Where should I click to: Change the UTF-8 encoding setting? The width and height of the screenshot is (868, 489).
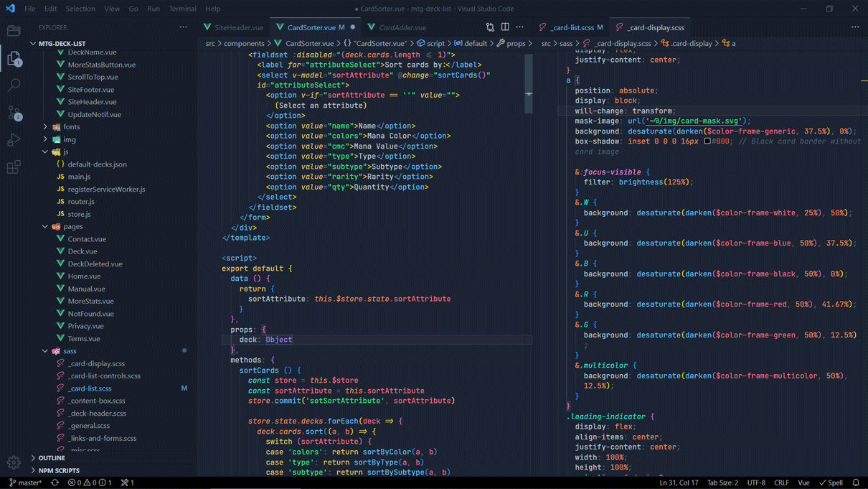click(x=756, y=483)
